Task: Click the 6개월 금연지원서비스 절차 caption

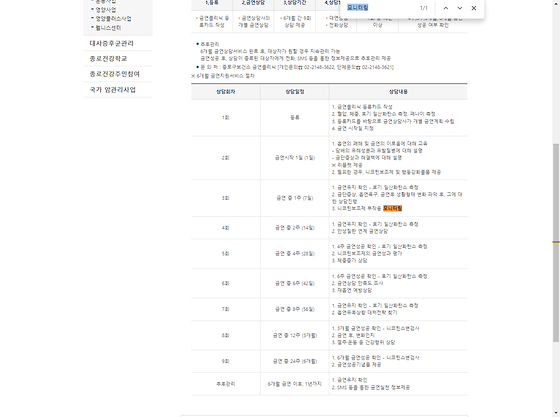Action: point(223,76)
